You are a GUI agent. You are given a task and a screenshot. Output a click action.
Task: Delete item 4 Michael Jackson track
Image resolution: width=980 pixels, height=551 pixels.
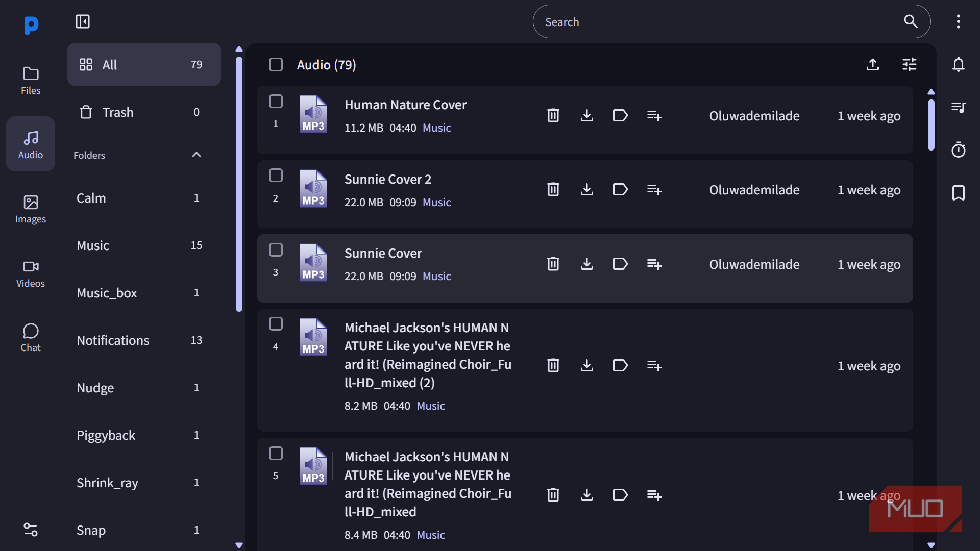click(x=553, y=365)
